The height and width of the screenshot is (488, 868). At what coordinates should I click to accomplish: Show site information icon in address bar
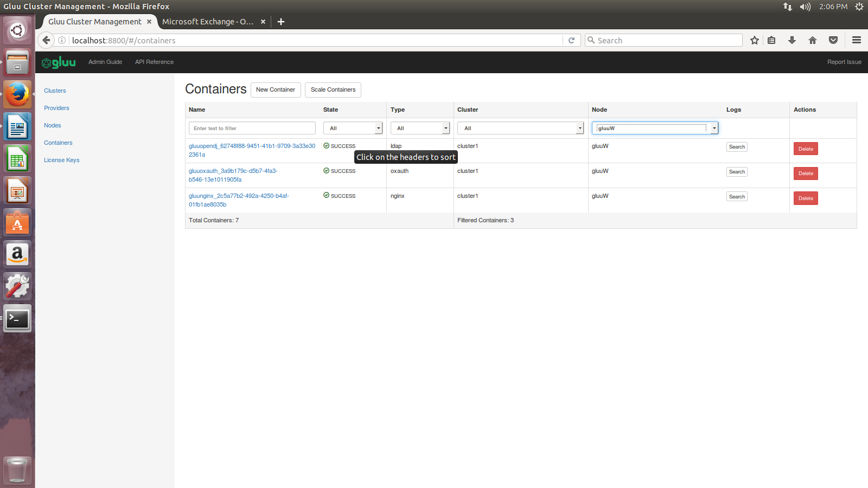(x=62, y=40)
